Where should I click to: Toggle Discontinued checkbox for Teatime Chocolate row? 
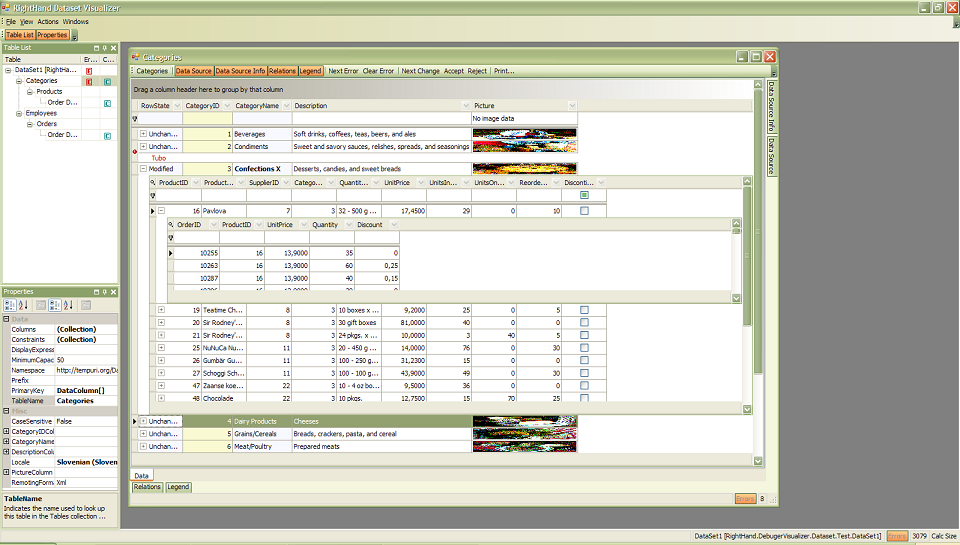pyautogui.click(x=584, y=310)
